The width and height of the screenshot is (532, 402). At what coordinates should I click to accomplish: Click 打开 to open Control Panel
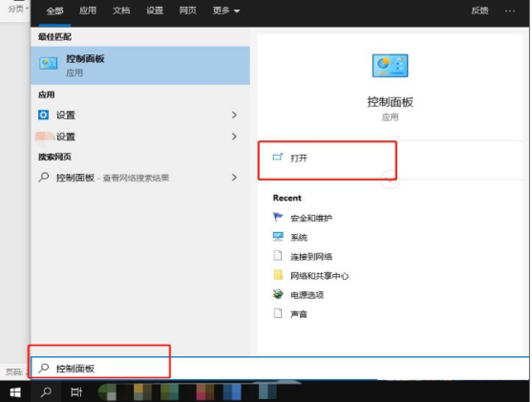[299, 159]
